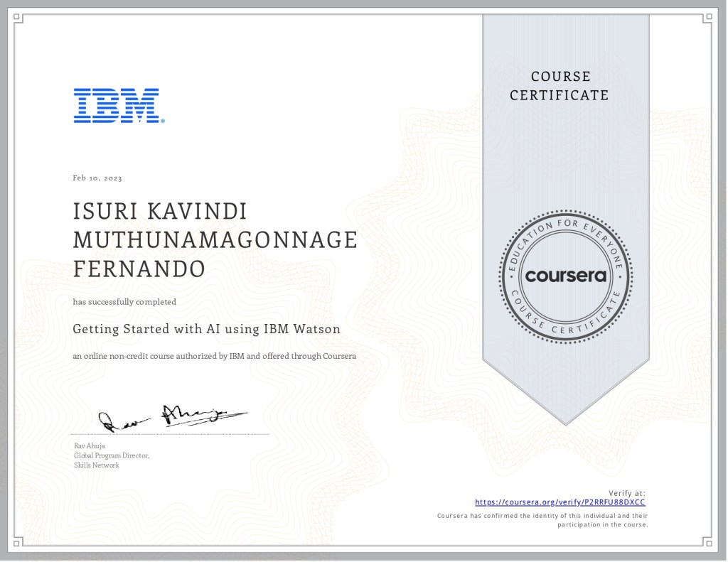Open the coursera.org verify URL link
Viewport: 728px width, 562px height.
[x=560, y=502]
